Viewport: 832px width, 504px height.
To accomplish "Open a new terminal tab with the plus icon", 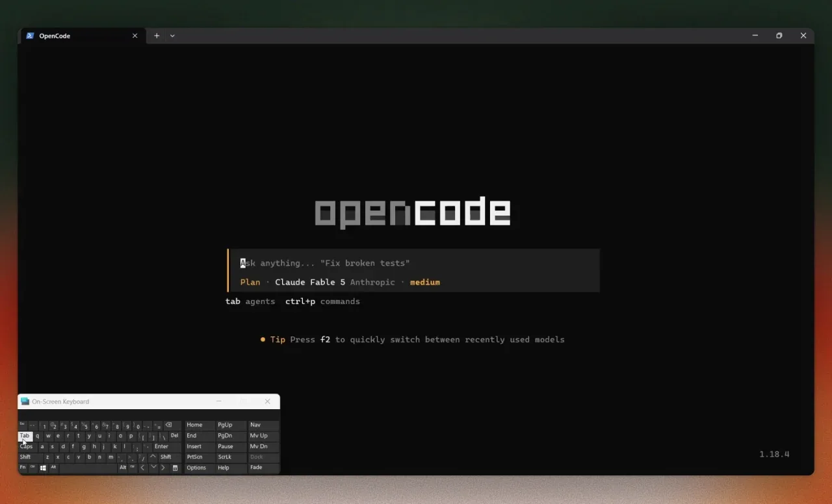I will [x=157, y=36].
